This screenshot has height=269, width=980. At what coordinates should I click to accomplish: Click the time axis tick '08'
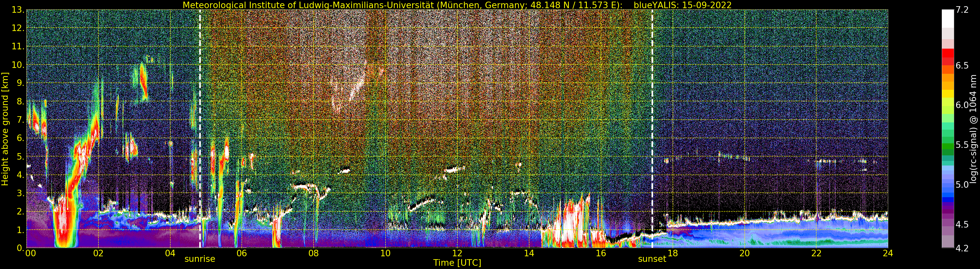click(x=313, y=253)
